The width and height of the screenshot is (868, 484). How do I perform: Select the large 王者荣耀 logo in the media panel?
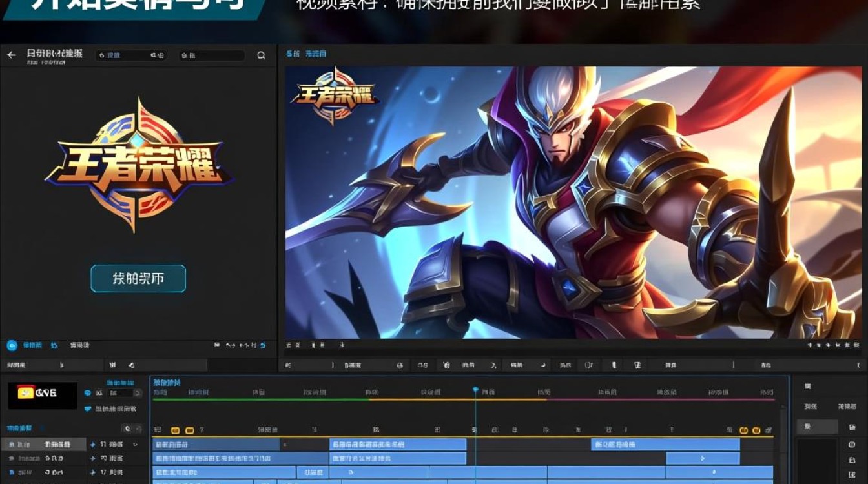138,165
